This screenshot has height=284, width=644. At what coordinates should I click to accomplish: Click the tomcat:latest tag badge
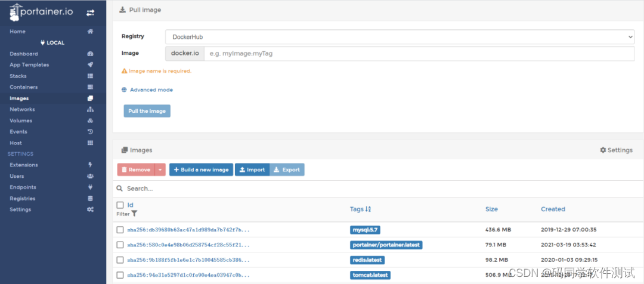pyautogui.click(x=370, y=275)
